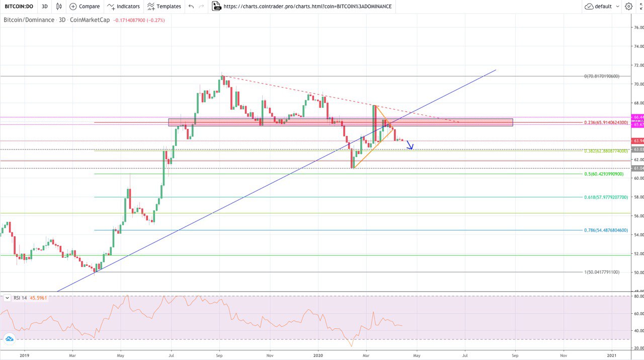The height and width of the screenshot is (360, 644).
Task: Click the 66.44 pink price tag
Action: (x=637, y=117)
